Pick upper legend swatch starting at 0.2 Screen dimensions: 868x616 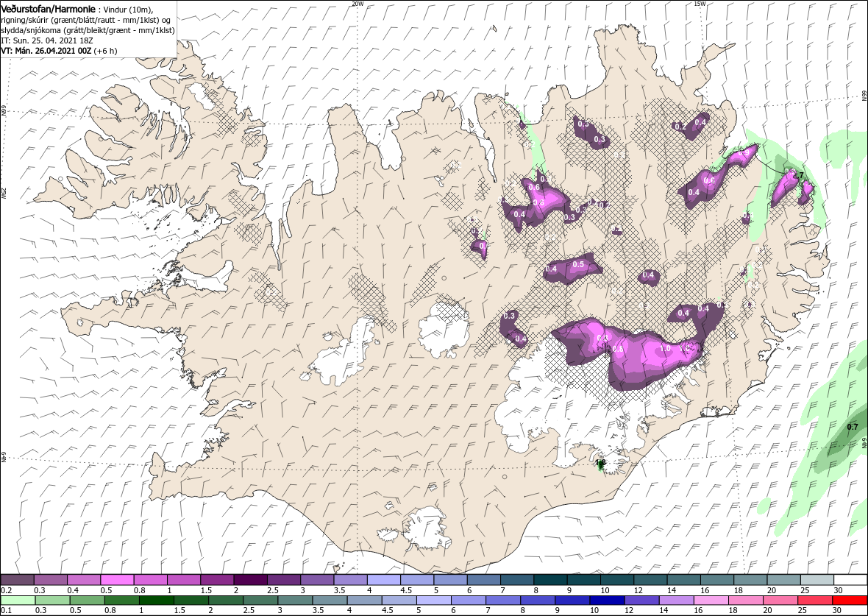click(18, 580)
